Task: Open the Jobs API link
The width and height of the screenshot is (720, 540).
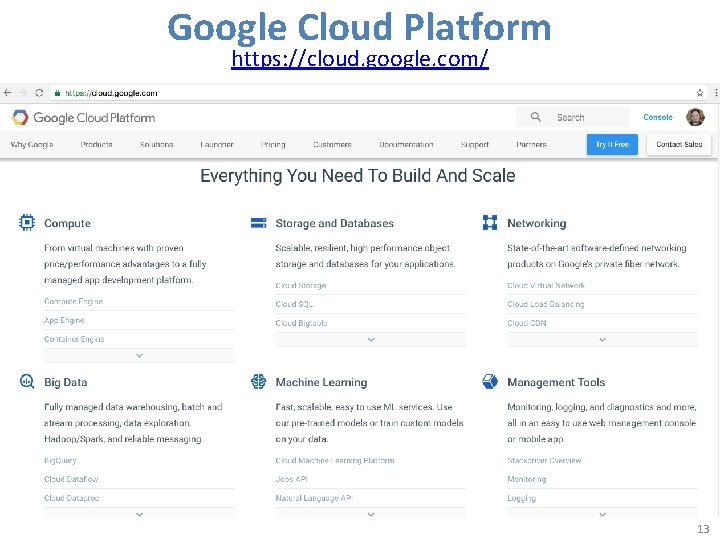Action: tap(291, 479)
